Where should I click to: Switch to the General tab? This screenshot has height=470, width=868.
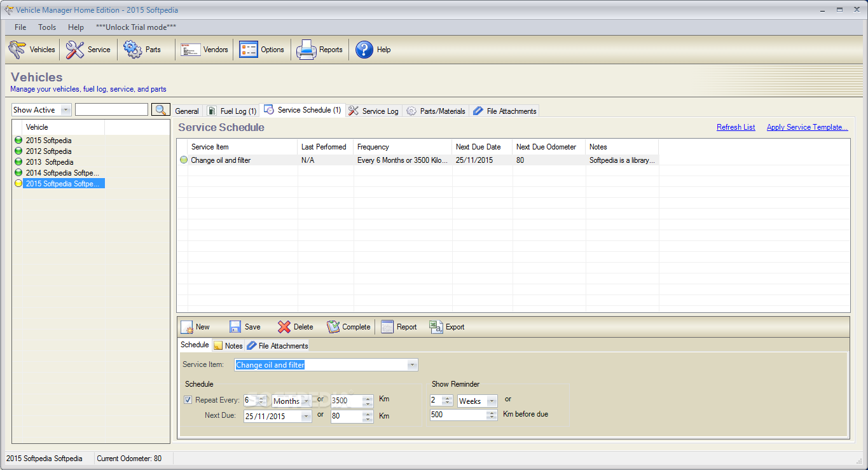coord(187,111)
